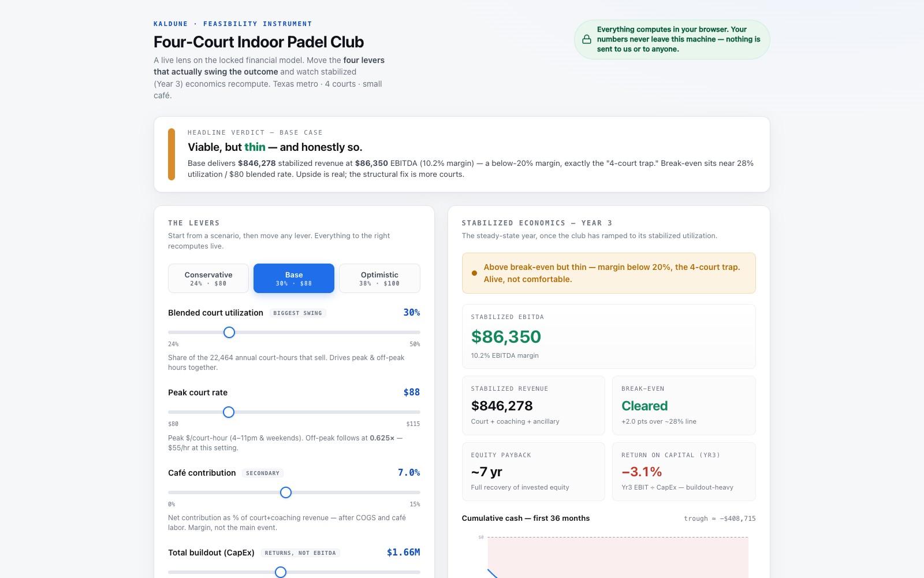Screen dimensions: 924x578
Task: Click the Cumulative cash chart heading
Action: pyautogui.click(x=526, y=518)
